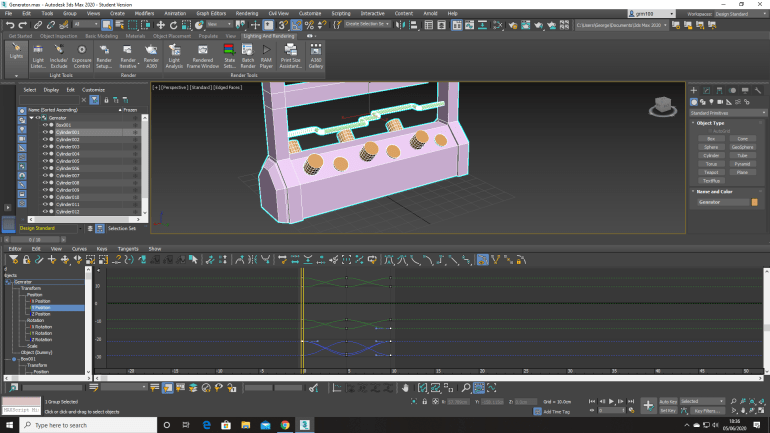Viewport: 770px width, 433px height.
Task: Toggle the Auto Key mode
Action: 668,402
